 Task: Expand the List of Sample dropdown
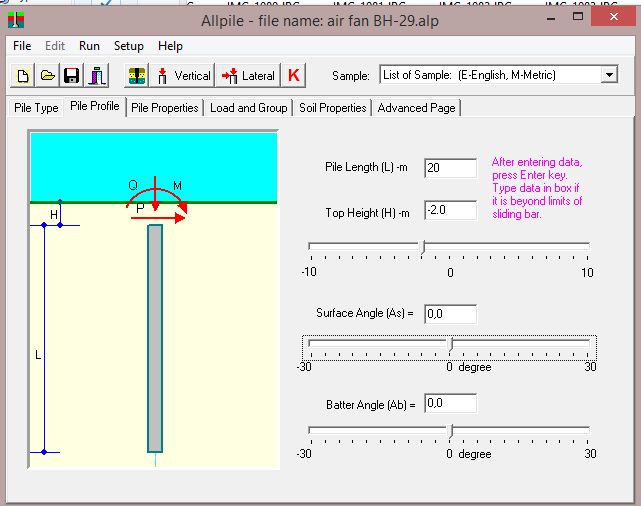(609, 75)
